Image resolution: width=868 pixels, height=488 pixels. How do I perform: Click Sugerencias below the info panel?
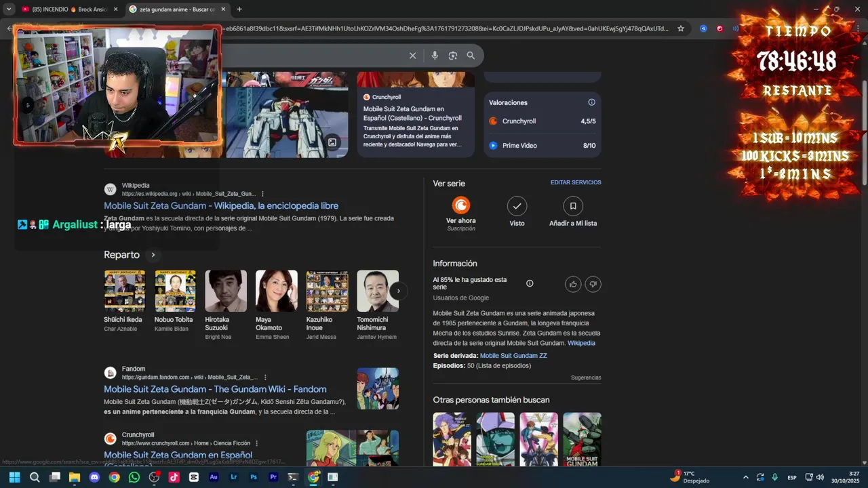tap(586, 378)
